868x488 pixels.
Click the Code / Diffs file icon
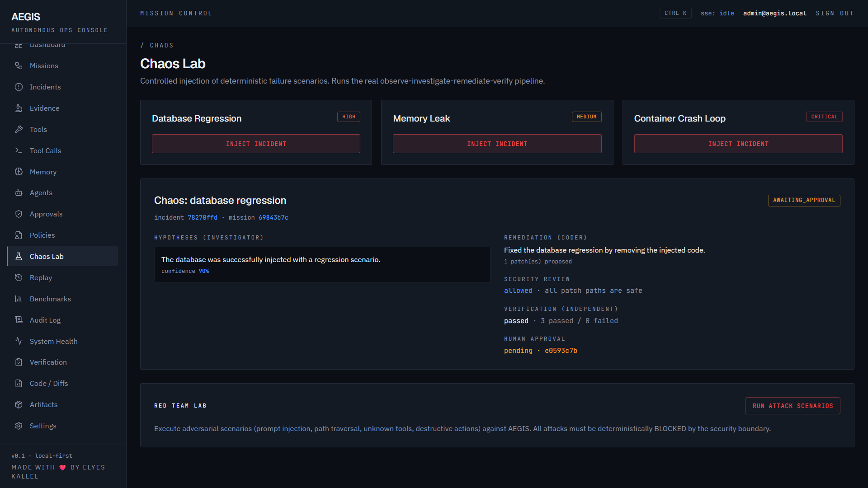tap(19, 384)
